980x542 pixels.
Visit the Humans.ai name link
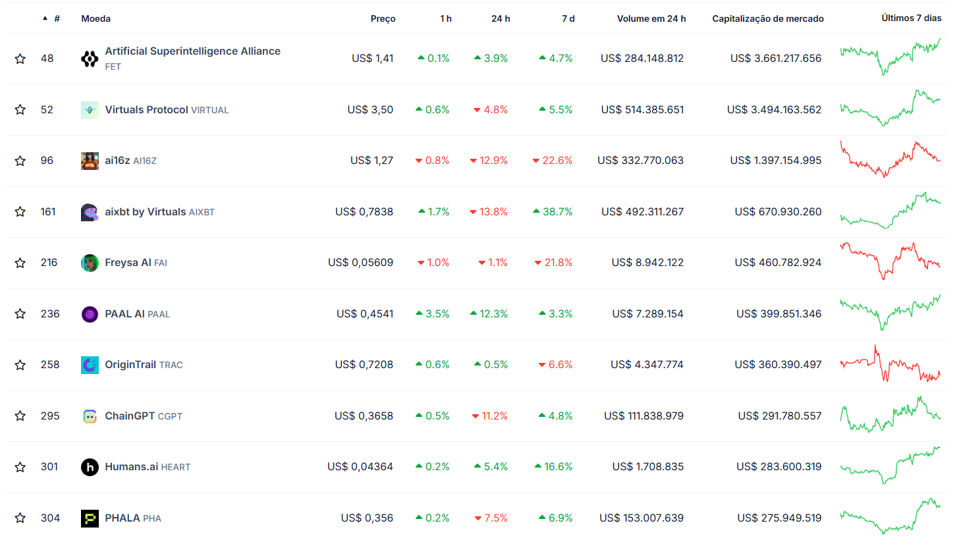tap(132, 467)
